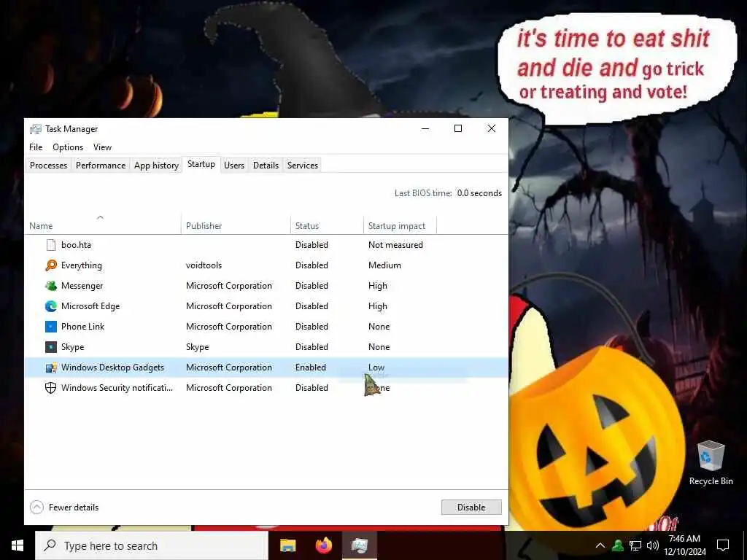The width and height of the screenshot is (747, 560).
Task: Click the Skype icon in the startup list
Action: point(51,347)
